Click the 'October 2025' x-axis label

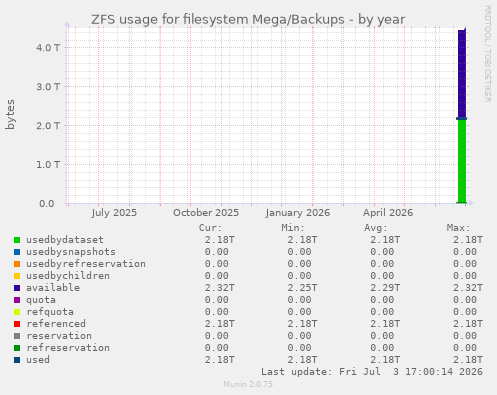pos(206,213)
